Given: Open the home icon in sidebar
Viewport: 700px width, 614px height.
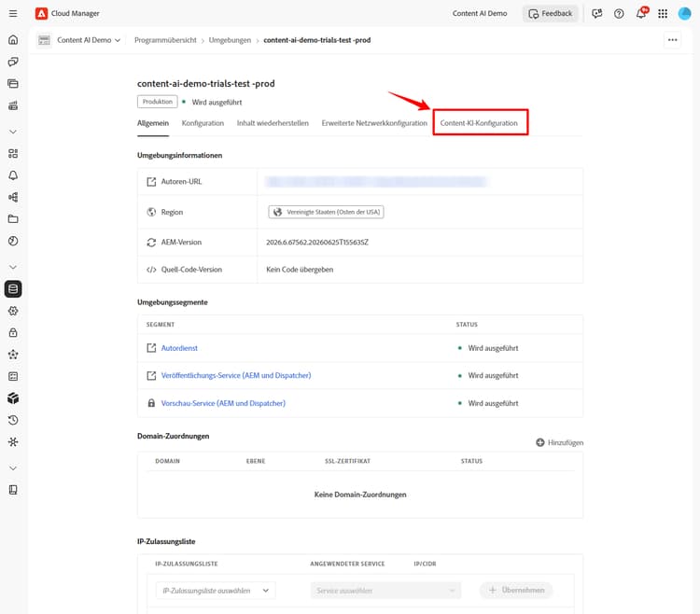Looking at the screenshot, I should [x=13, y=40].
